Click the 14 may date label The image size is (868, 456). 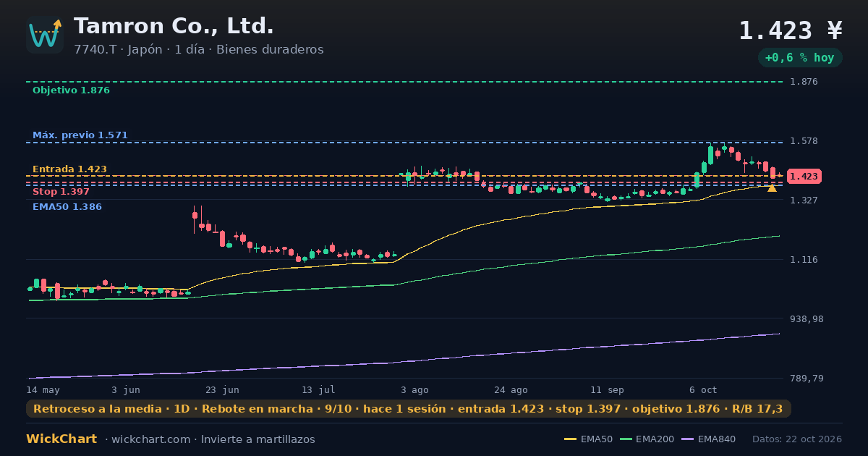pos(43,390)
